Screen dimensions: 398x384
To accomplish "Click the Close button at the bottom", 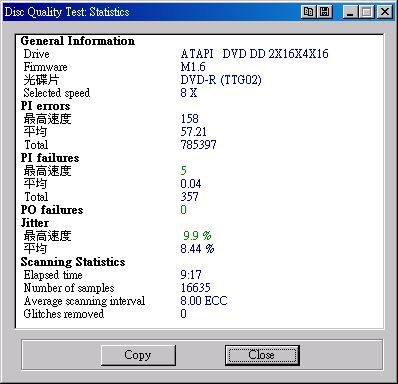I will (x=262, y=355).
